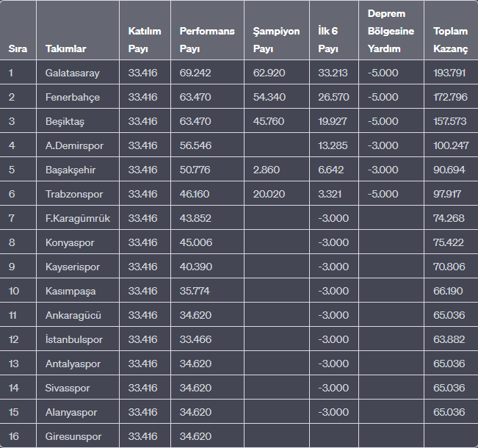The image size is (478, 448).
Task: Click the Takımlar column header
Action: click(65, 48)
